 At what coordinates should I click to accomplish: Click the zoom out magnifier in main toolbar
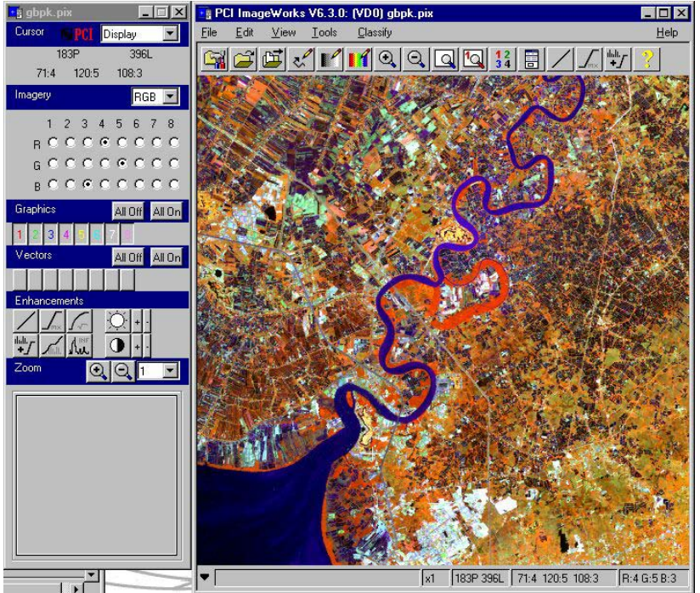(x=416, y=59)
